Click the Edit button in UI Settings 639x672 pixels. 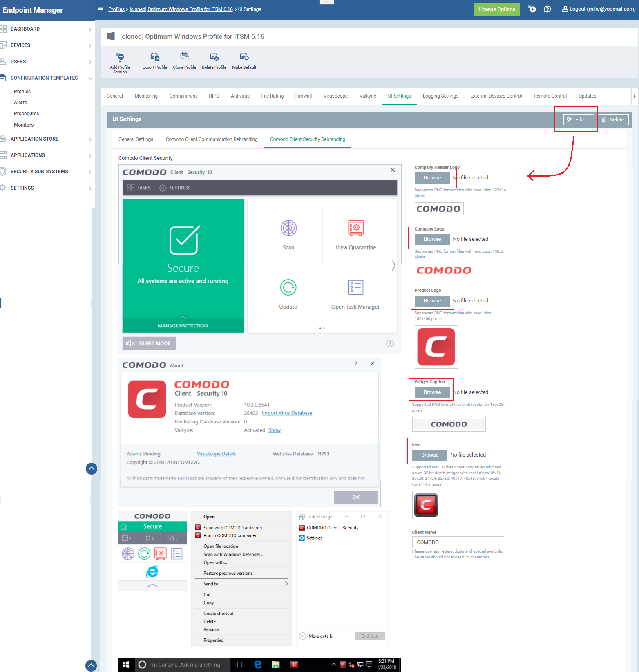click(x=579, y=120)
